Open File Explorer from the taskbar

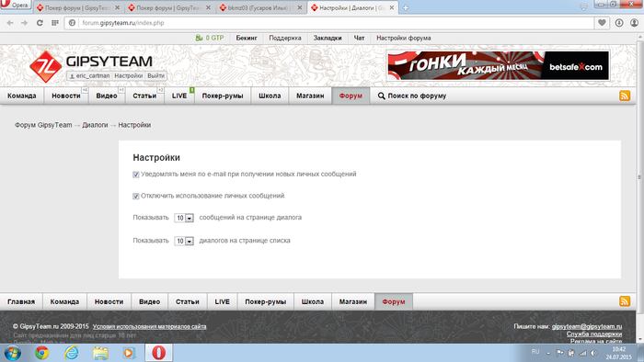coord(100,353)
